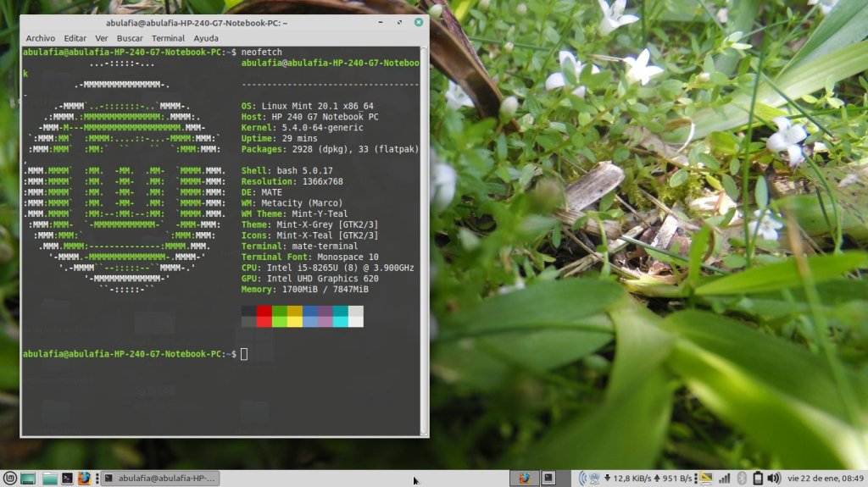
Task: Open the Archivo menu
Action: 40,38
